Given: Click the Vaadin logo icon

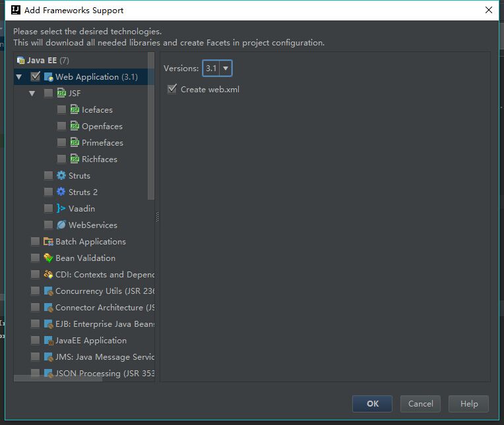Looking at the screenshot, I should click(61, 208).
